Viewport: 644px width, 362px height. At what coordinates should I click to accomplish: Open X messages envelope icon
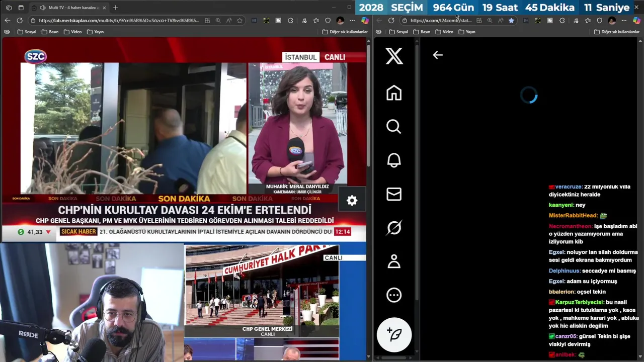point(394,194)
